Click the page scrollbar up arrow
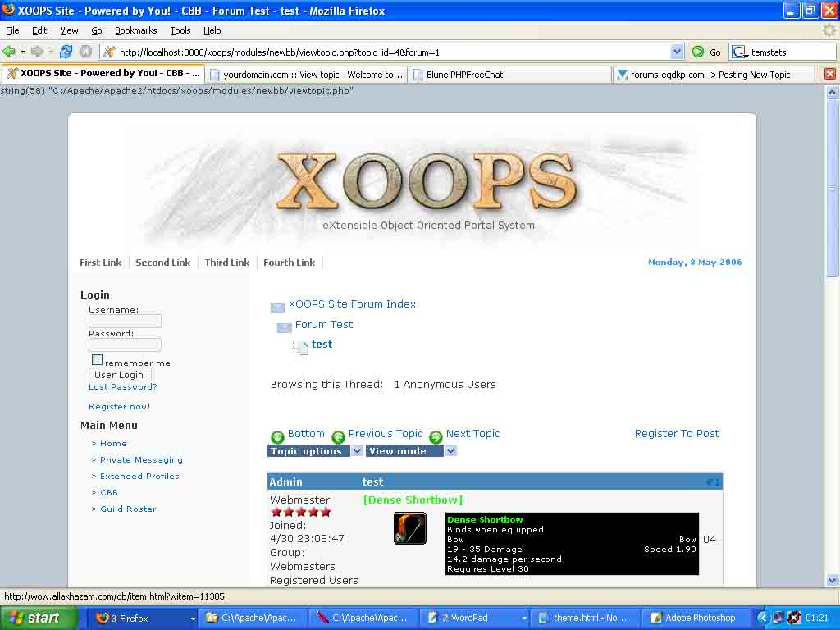Viewport: 840px width, 630px height. (x=832, y=92)
